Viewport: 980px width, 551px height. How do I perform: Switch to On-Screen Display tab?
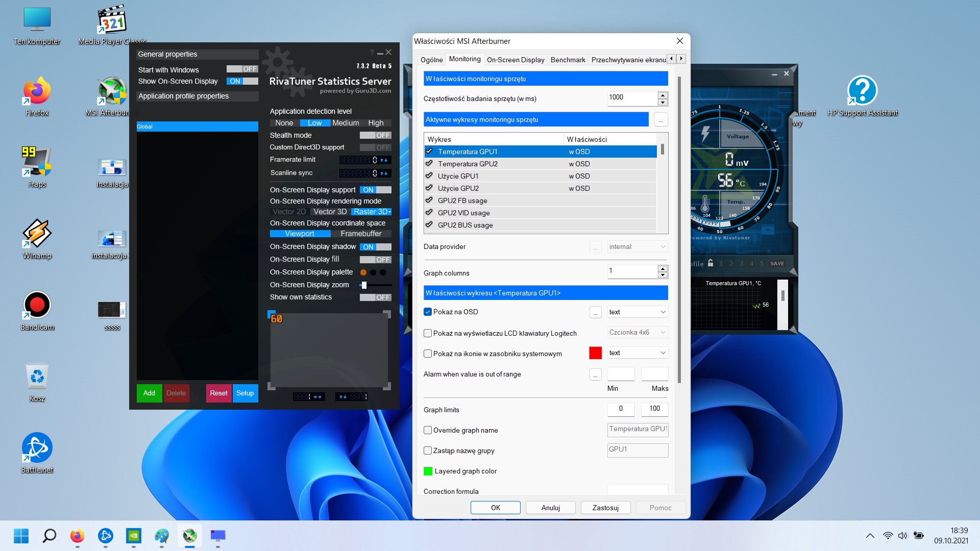tap(516, 60)
